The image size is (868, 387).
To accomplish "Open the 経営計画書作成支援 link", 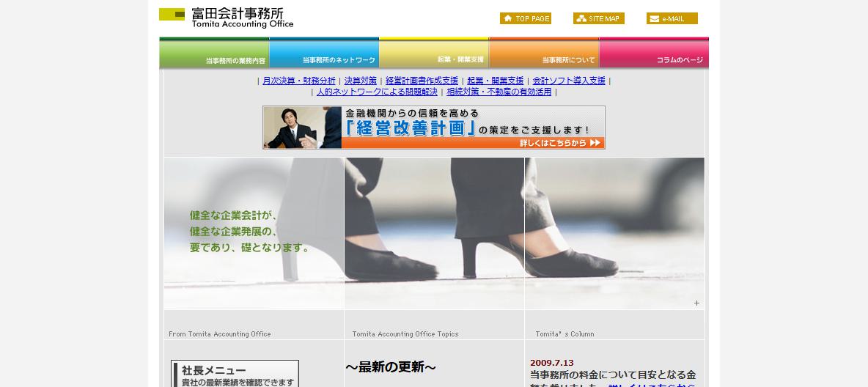I will [422, 81].
